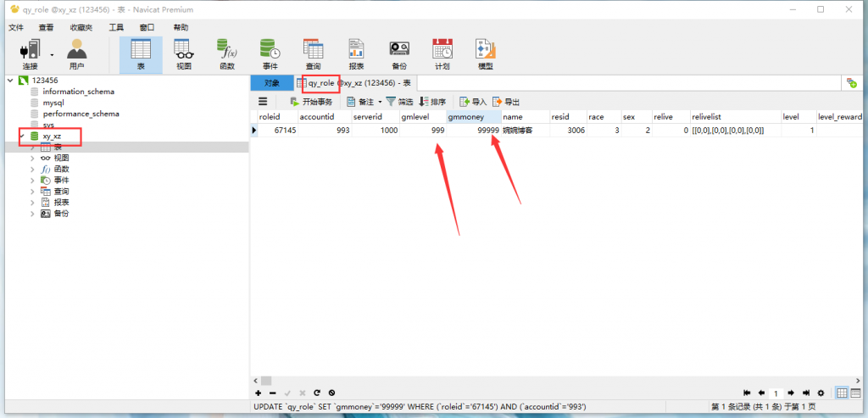Switch to form view display mode
This screenshot has height=418, width=868.
click(856, 393)
